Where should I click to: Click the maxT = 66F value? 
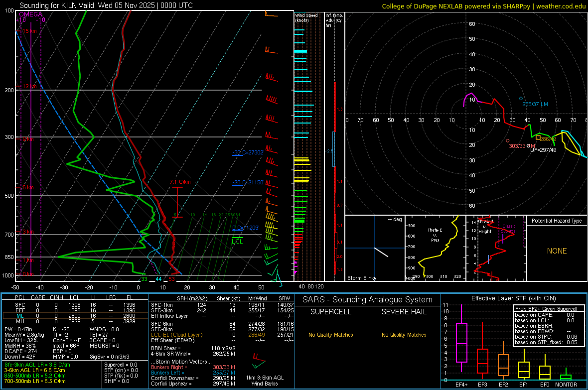66,346
